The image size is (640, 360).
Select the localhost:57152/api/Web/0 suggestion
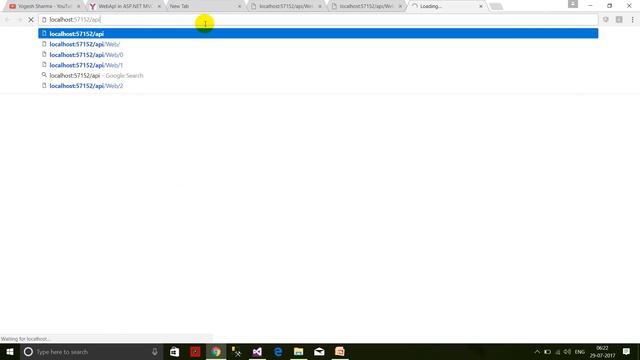click(x=318, y=55)
